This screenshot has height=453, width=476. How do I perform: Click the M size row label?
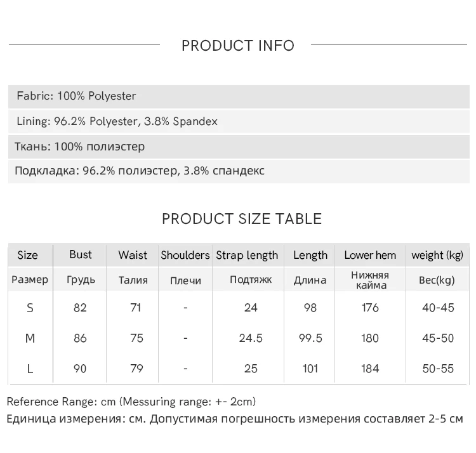pyautogui.click(x=30, y=338)
